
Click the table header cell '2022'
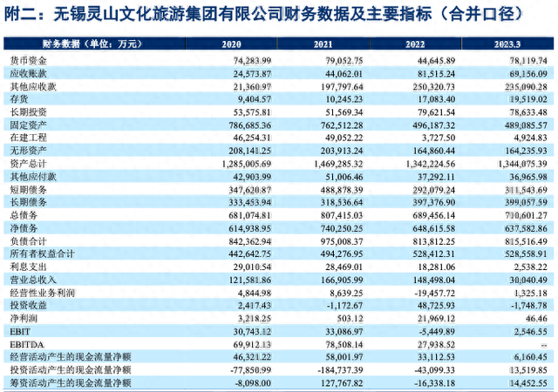(x=415, y=44)
